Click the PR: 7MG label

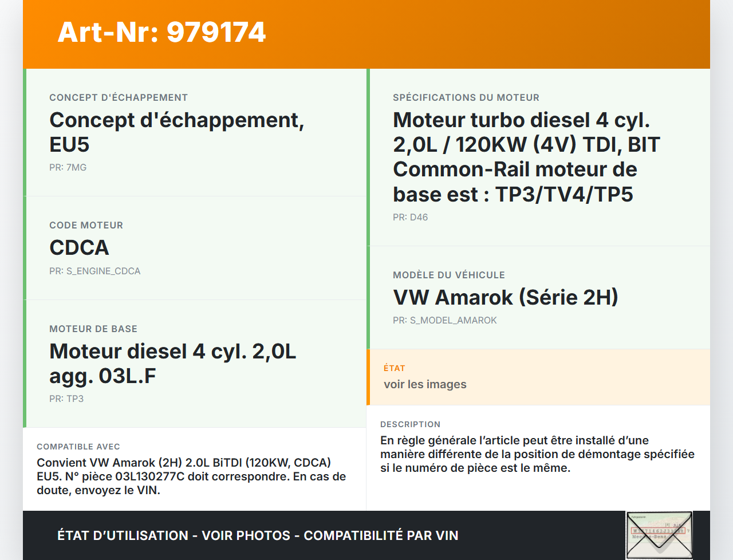[68, 167]
